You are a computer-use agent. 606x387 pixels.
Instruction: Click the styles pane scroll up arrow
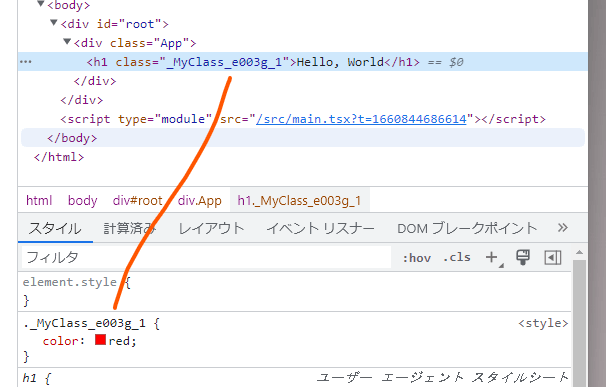tap(579, 252)
